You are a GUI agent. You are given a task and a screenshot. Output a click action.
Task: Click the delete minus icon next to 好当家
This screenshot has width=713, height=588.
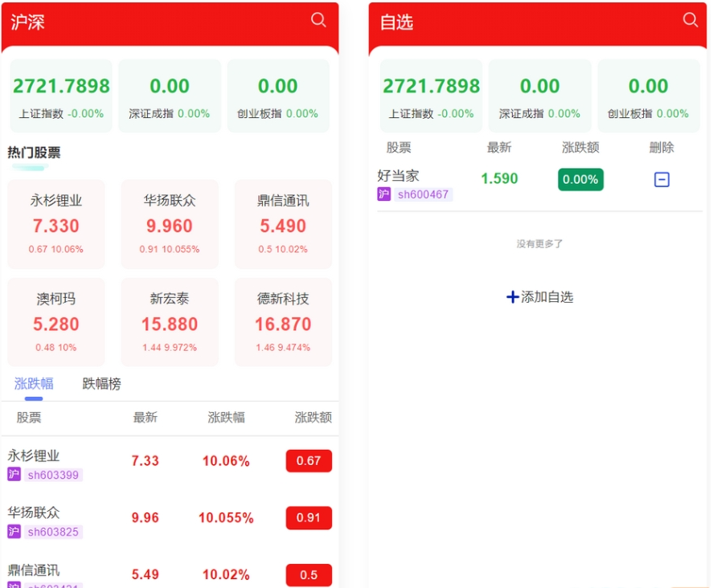click(661, 179)
